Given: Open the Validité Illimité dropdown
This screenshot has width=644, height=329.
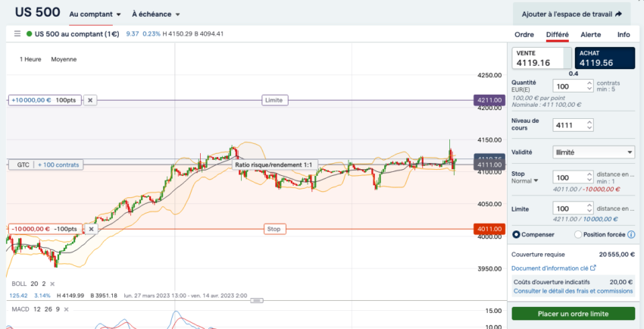Looking at the screenshot, I should pos(593,152).
